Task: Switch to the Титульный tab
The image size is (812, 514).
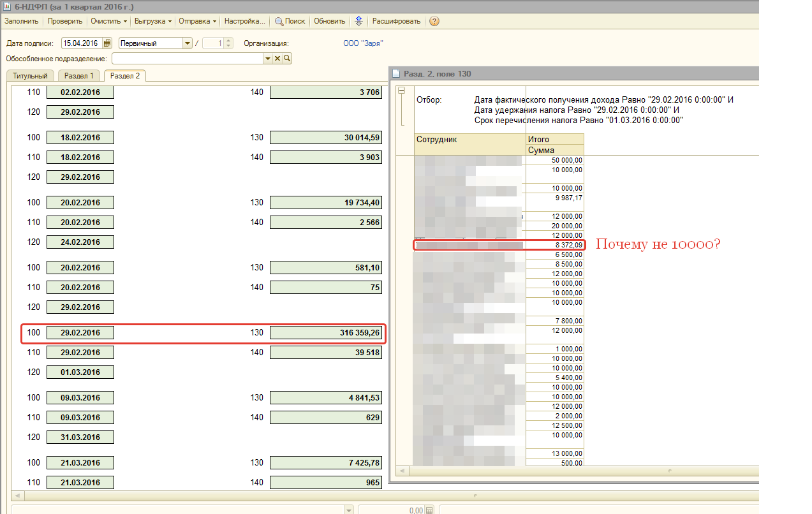Action: click(x=30, y=76)
